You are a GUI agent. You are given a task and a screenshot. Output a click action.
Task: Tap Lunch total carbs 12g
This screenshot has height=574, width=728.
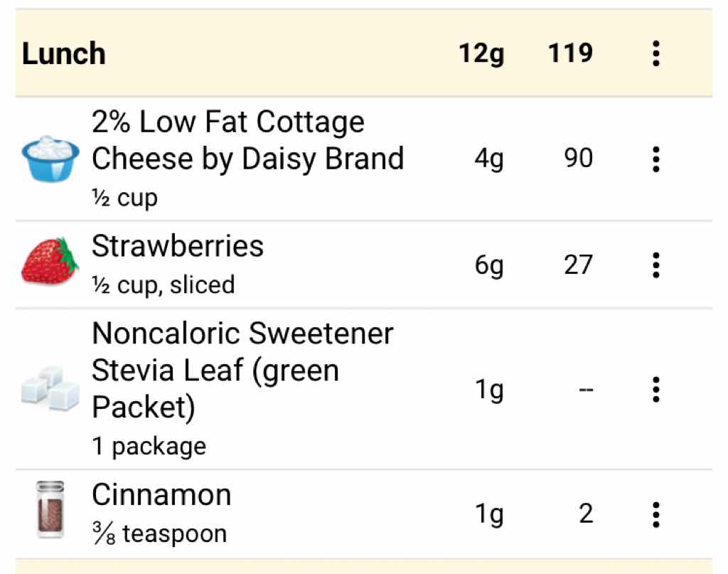tap(481, 53)
